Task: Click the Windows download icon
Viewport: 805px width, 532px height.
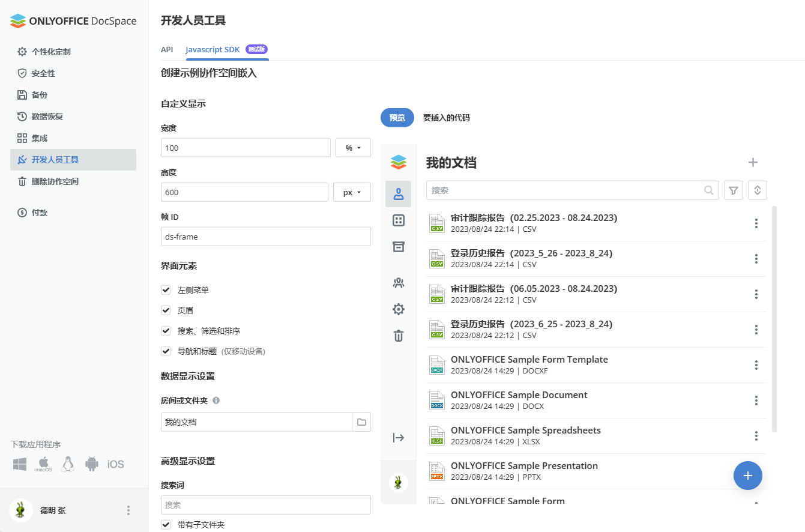Action: [x=20, y=464]
